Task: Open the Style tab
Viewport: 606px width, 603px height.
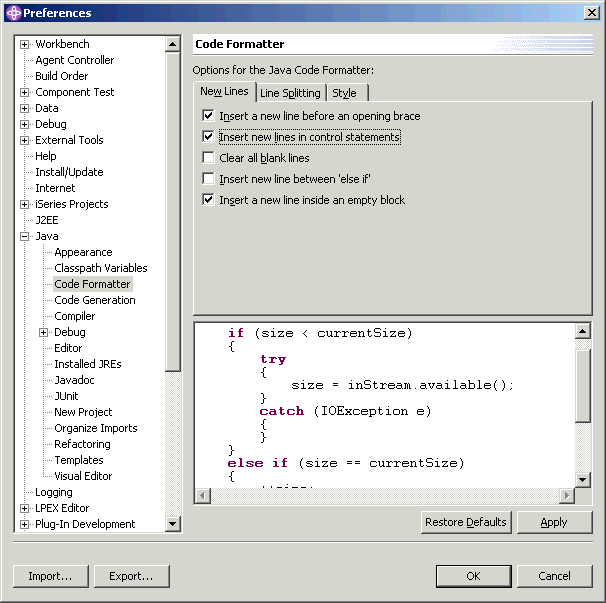Action: pos(344,93)
